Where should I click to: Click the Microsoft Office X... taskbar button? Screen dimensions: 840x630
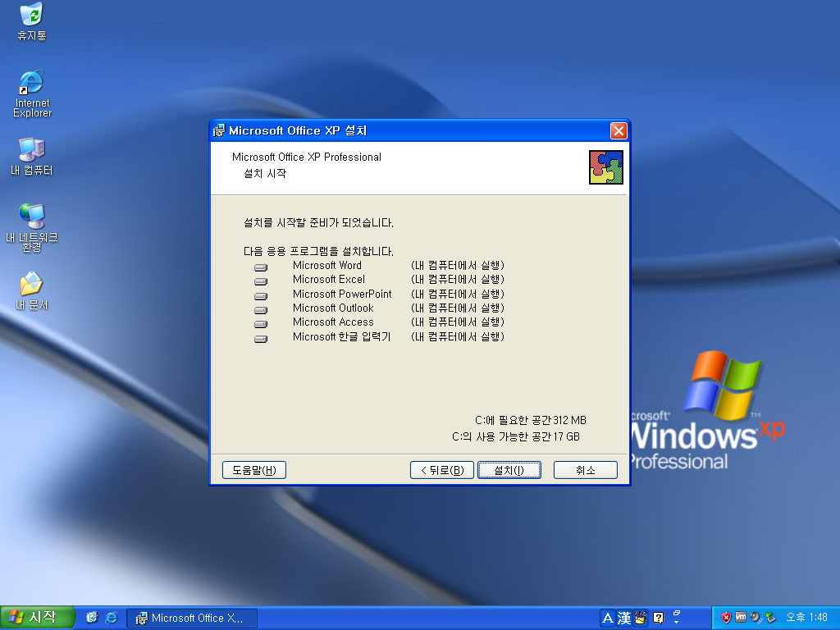click(x=192, y=619)
